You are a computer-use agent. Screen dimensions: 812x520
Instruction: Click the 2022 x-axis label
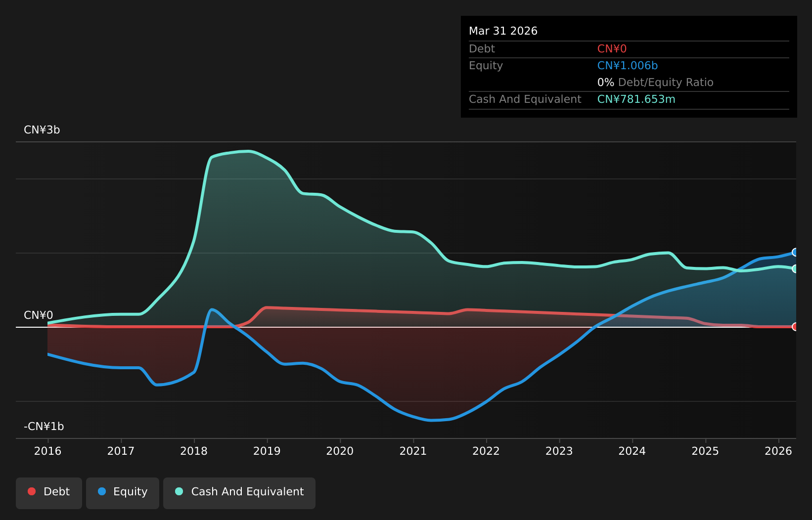click(x=486, y=451)
